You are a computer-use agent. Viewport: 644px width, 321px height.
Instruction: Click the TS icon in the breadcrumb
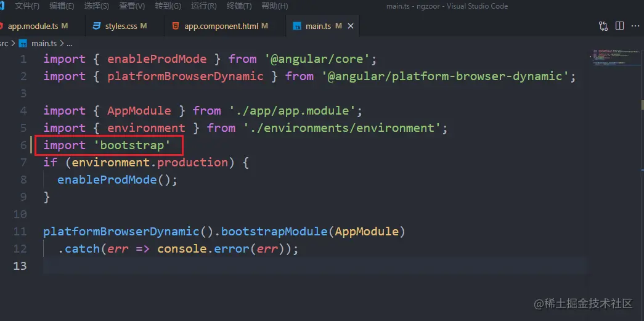click(23, 44)
